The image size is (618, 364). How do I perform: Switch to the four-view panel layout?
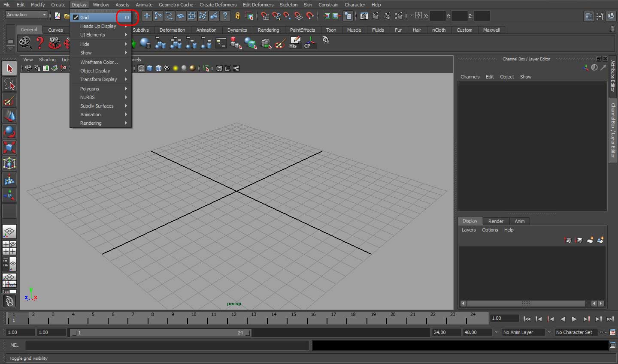(9, 248)
